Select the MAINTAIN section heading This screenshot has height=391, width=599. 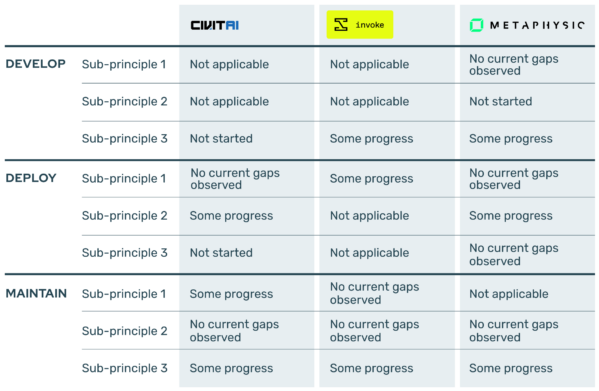(36, 293)
